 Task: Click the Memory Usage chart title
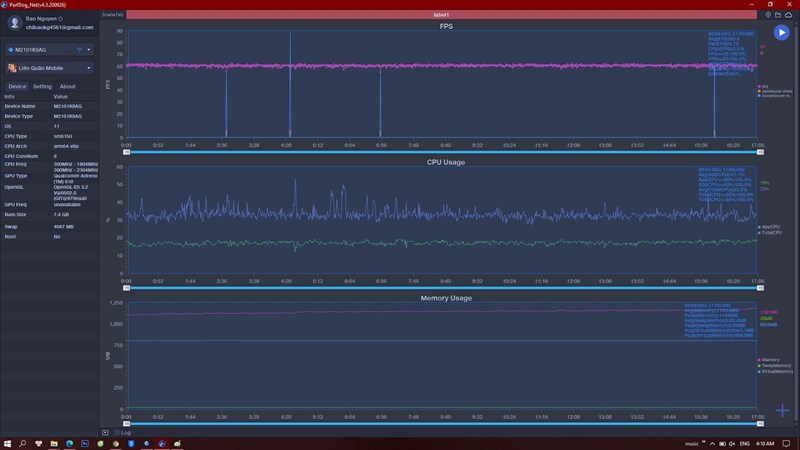tap(446, 298)
